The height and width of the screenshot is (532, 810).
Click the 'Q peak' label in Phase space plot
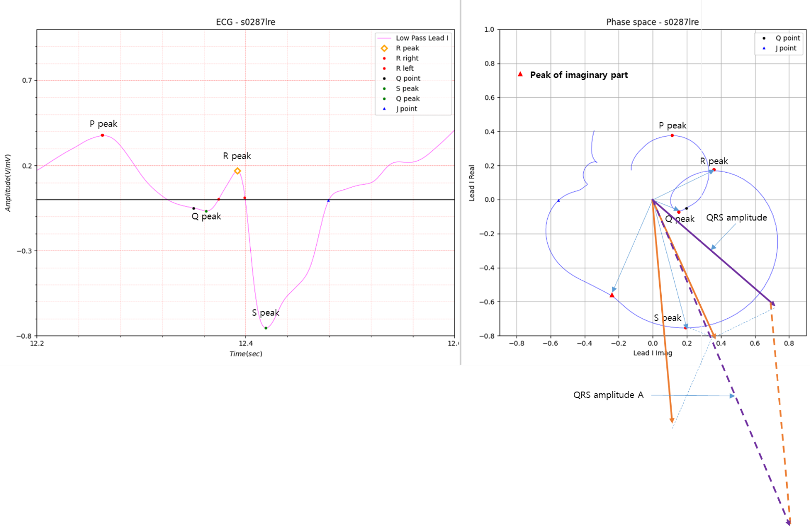click(x=679, y=219)
